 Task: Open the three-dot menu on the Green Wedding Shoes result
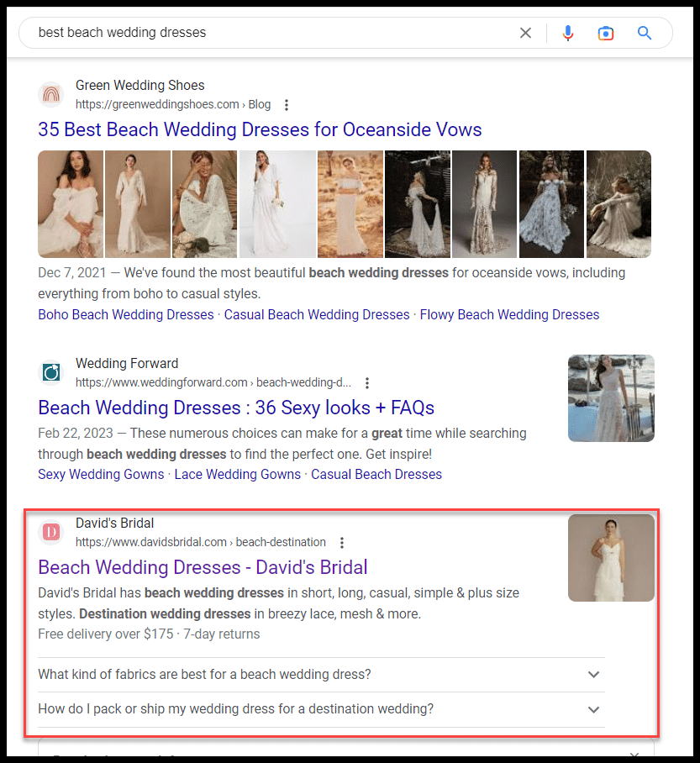(x=287, y=105)
